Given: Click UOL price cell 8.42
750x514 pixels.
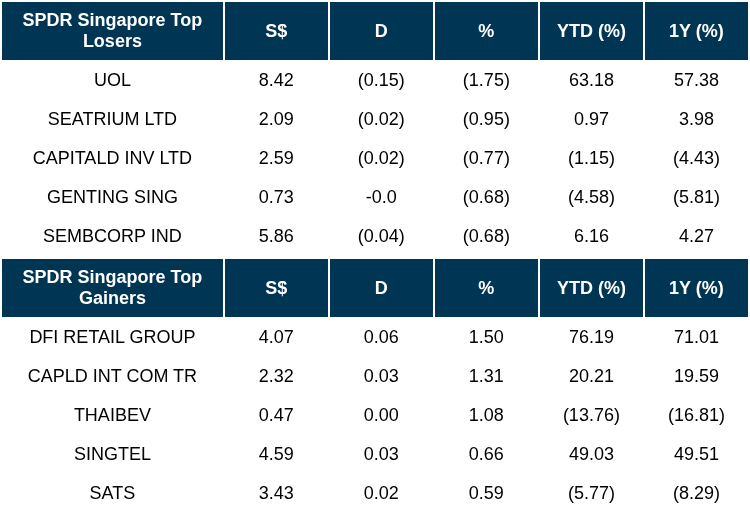Looking at the screenshot, I should click(276, 80).
